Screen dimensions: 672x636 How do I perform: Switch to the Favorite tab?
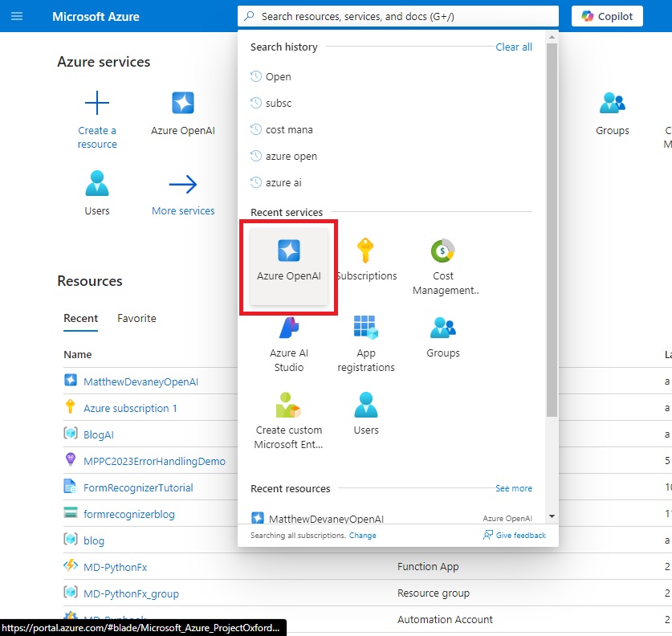click(136, 319)
